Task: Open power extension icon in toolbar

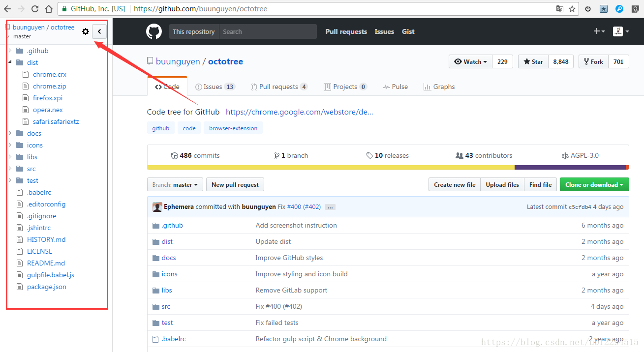Action: (588, 9)
